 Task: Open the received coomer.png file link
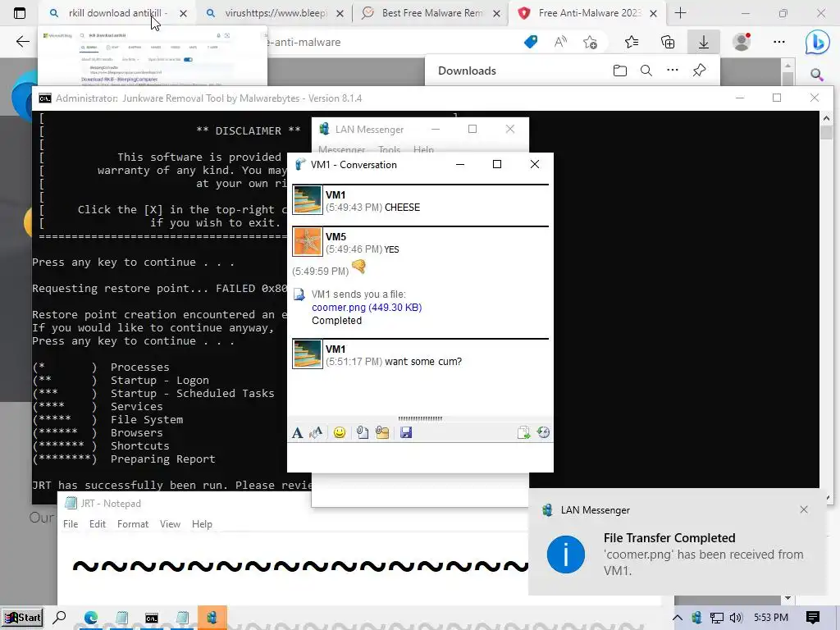pos(367,308)
